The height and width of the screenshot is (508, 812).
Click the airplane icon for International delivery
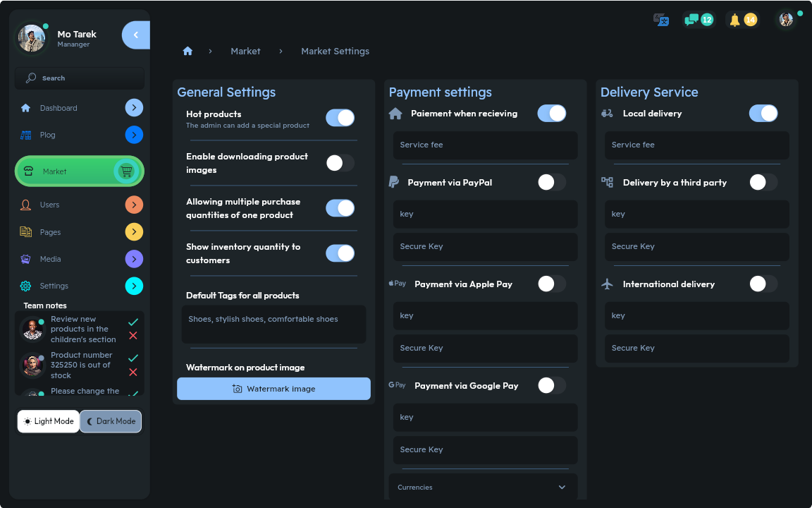pyautogui.click(x=607, y=284)
